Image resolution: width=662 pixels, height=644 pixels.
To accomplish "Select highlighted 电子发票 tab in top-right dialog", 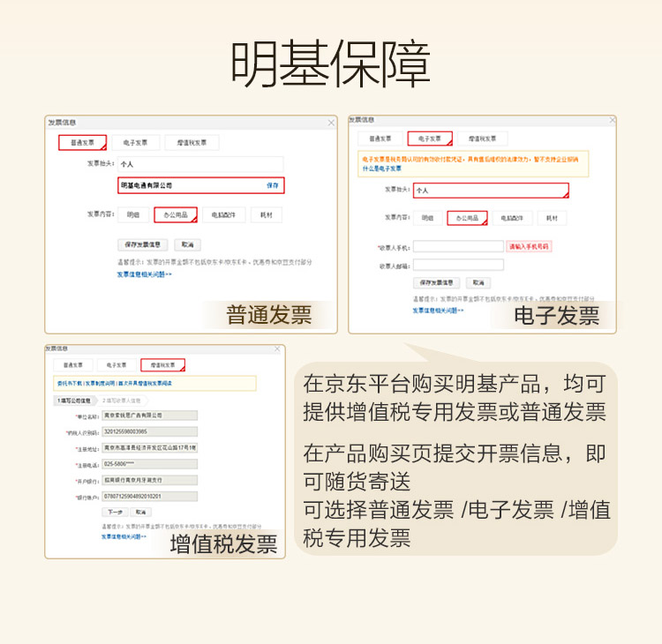I will click(430, 139).
